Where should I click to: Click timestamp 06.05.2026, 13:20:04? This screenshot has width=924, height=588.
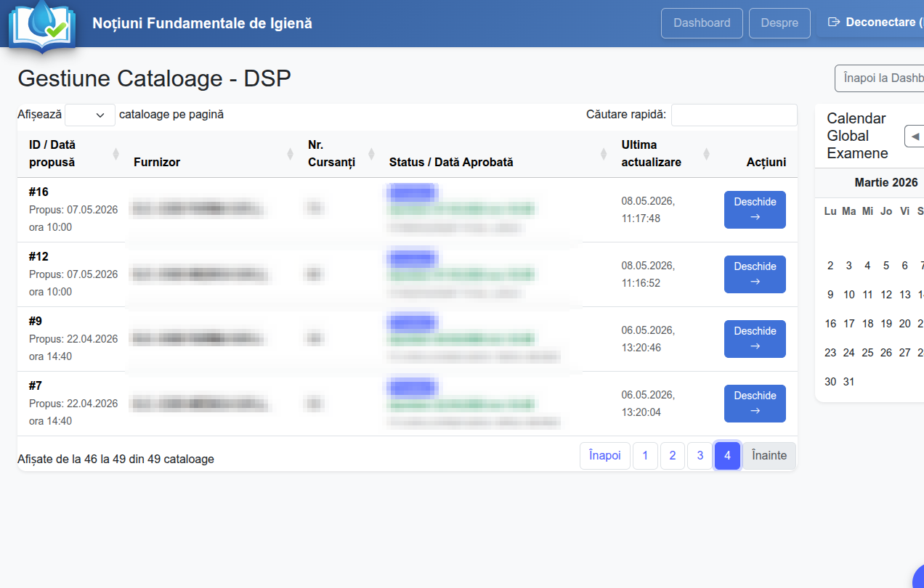click(648, 404)
